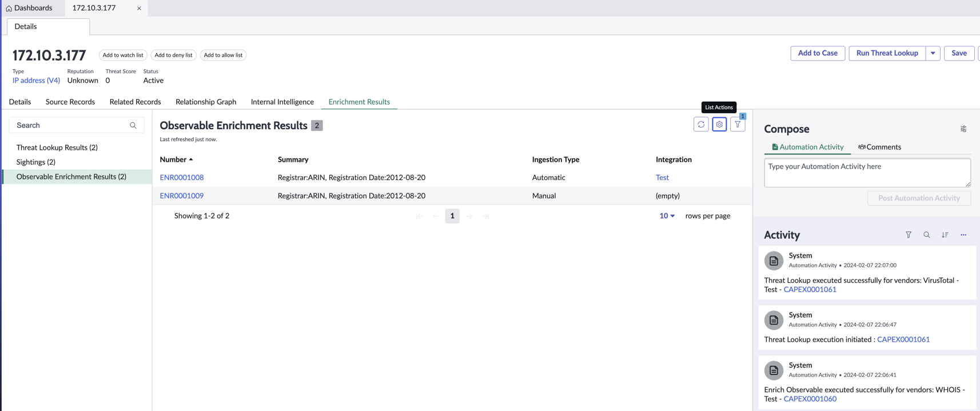This screenshot has height=411, width=980.
Task: Sort by Ingestion Type column header
Action: [556, 159]
